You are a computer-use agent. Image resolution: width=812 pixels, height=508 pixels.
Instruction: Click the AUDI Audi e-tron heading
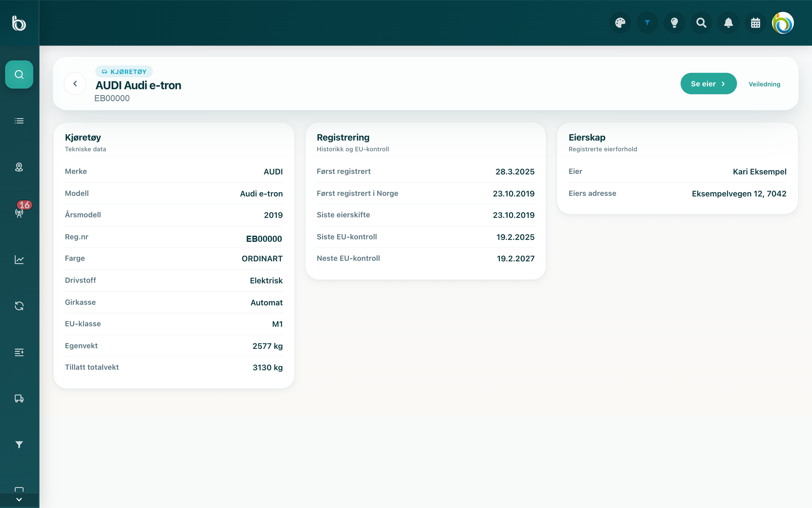pos(138,85)
